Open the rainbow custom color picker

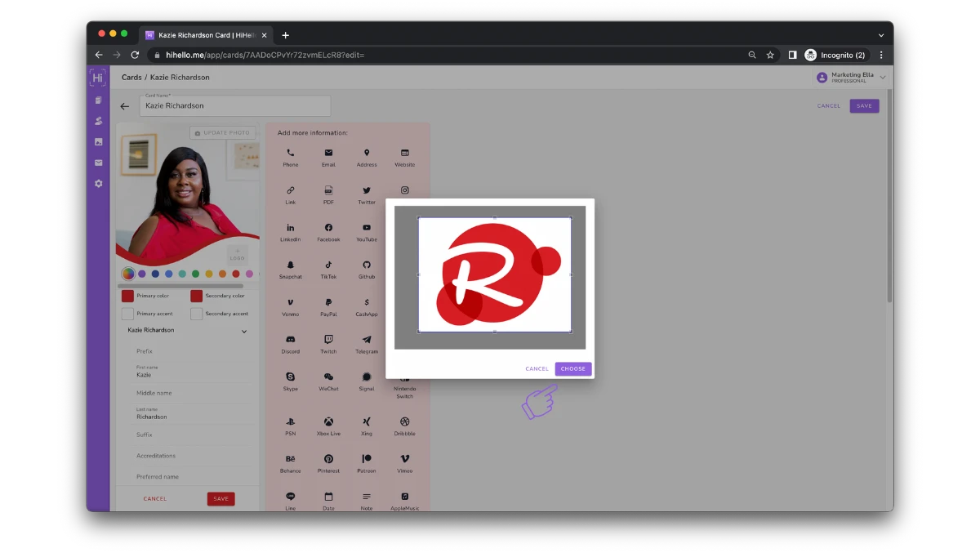pyautogui.click(x=128, y=274)
